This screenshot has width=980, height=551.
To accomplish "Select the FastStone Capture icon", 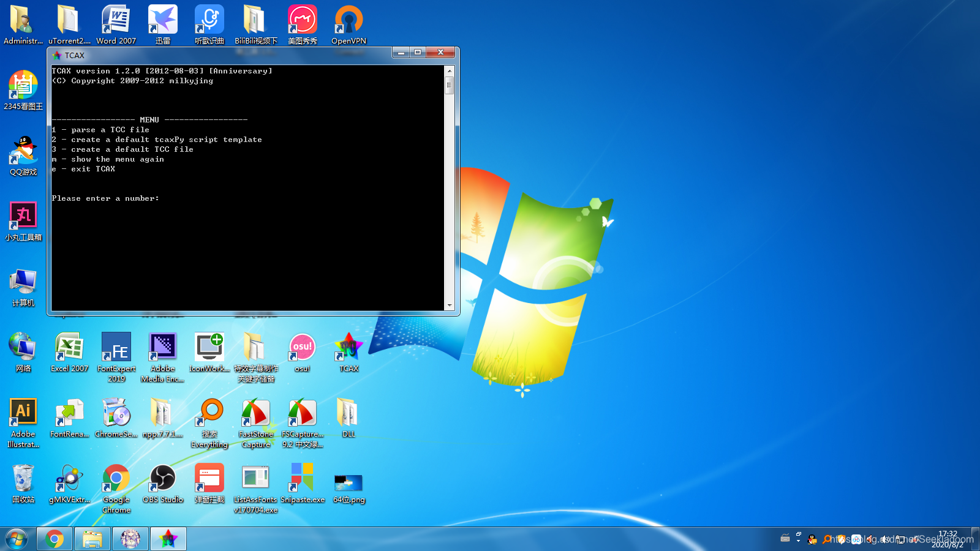I will pyautogui.click(x=256, y=422).
